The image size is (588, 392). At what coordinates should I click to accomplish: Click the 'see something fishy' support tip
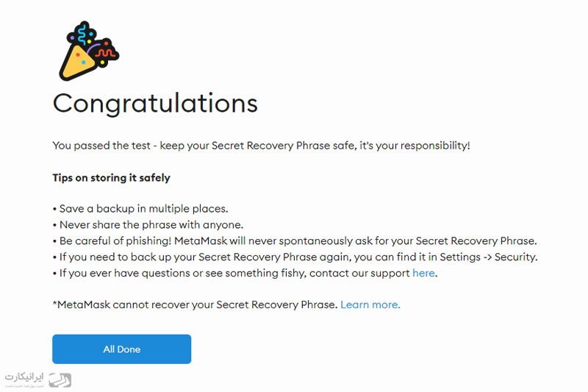point(245,273)
